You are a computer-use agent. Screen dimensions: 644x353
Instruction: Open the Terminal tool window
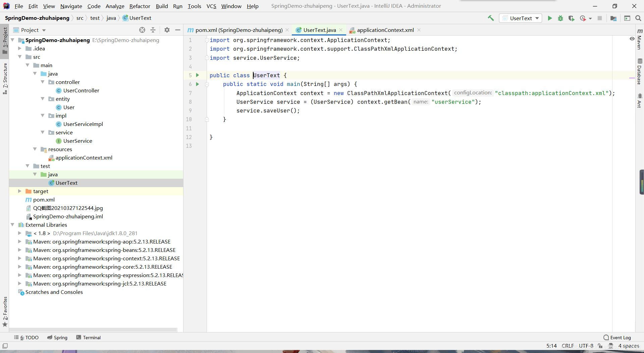(88, 338)
